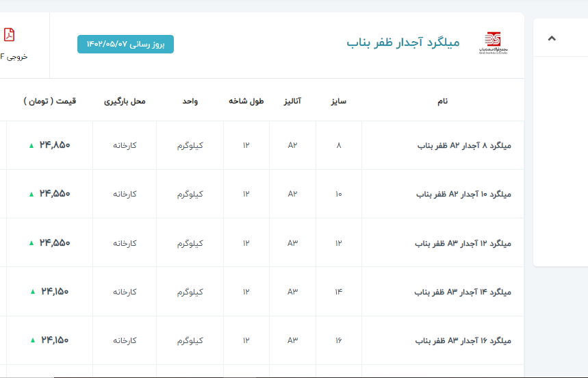Click کیلوگرم unit in the میلگرد ۱۴ row
The height and width of the screenshot is (378, 588).
click(x=190, y=292)
